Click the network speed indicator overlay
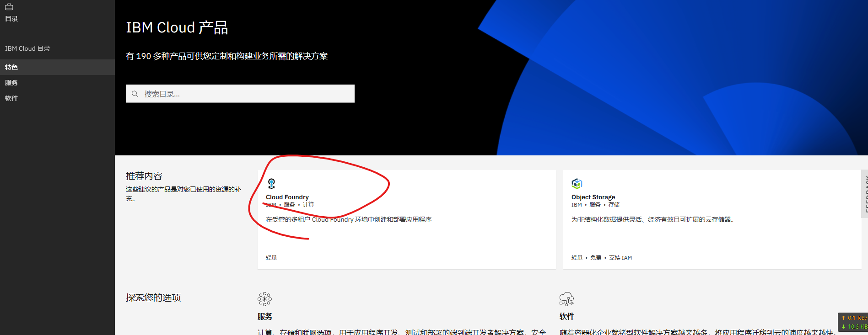Screen dimensions: 868x335 pyautogui.click(x=853, y=322)
